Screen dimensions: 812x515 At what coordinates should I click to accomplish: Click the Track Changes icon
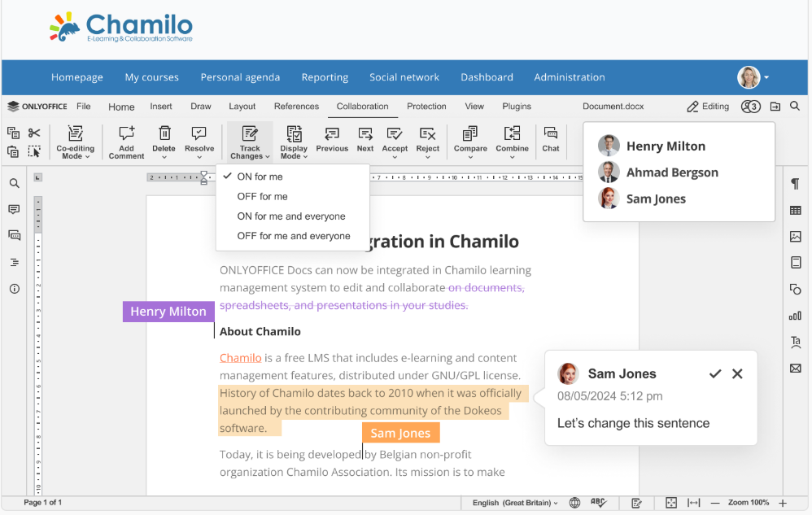pos(250,133)
